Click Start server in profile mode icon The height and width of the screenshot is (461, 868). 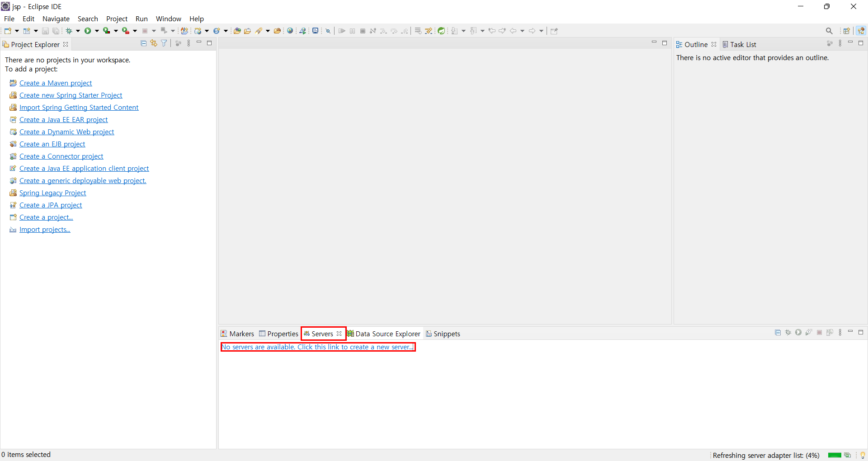[x=809, y=333]
